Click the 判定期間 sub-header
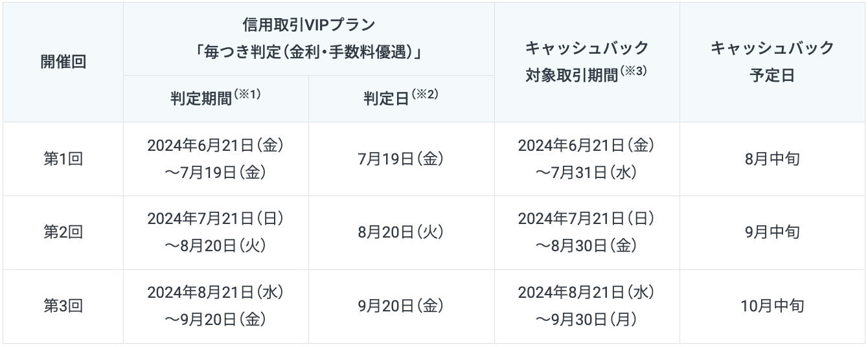Image resolution: width=868 pixels, height=347 pixels. click(x=216, y=98)
